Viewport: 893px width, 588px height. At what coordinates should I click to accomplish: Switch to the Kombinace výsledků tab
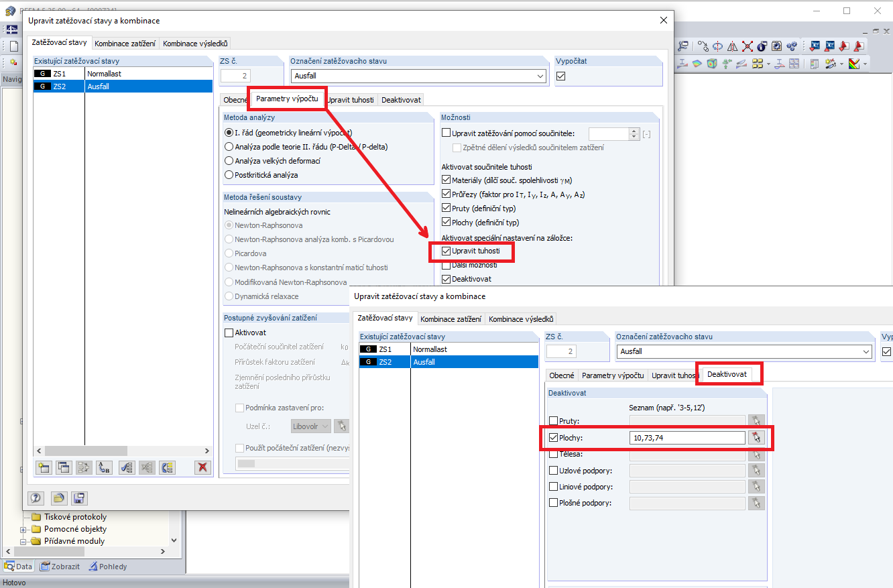click(x=194, y=42)
